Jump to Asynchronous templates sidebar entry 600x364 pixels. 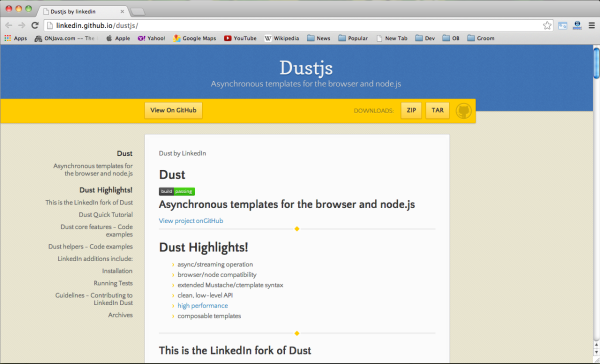[93, 170]
